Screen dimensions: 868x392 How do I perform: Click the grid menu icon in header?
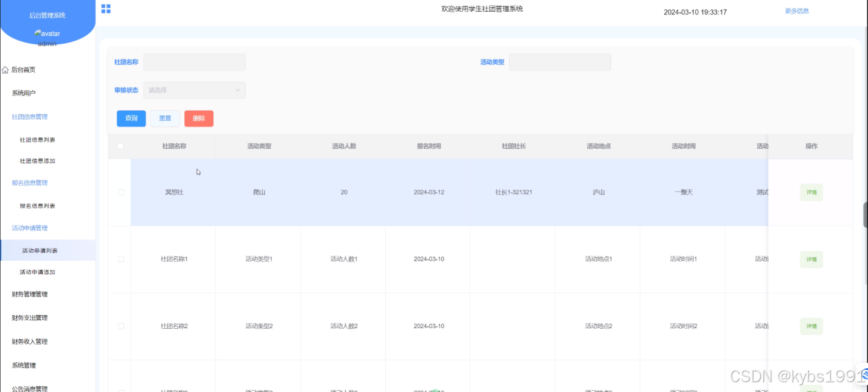pos(106,9)
